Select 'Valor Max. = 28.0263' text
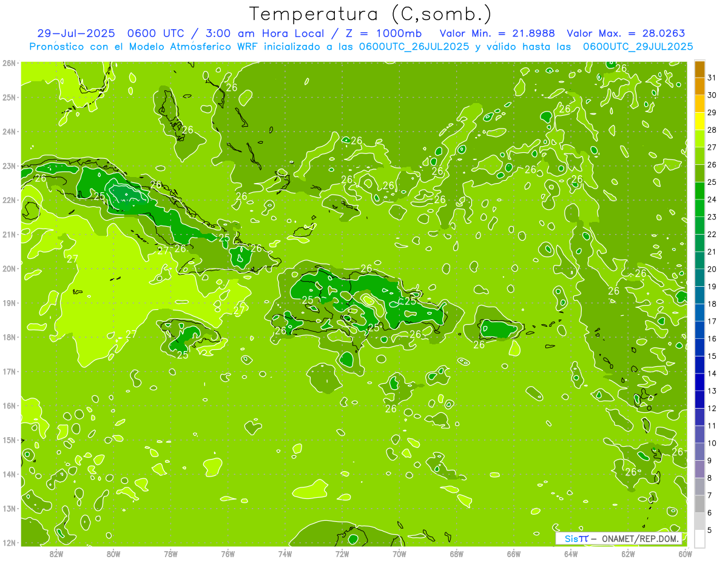 pos(625,33)
